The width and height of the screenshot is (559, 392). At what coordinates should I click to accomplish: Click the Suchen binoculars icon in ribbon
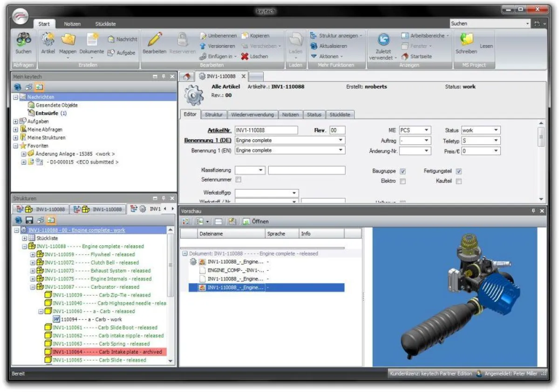pos(23,40)
